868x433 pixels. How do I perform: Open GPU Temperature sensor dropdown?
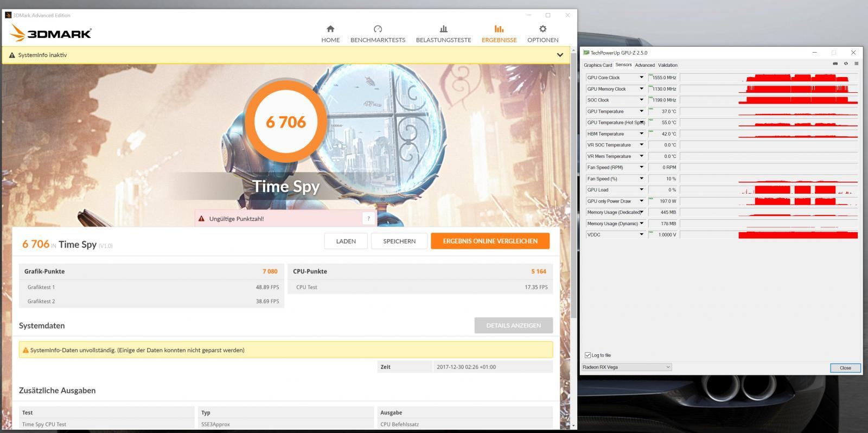coord(641,111)
